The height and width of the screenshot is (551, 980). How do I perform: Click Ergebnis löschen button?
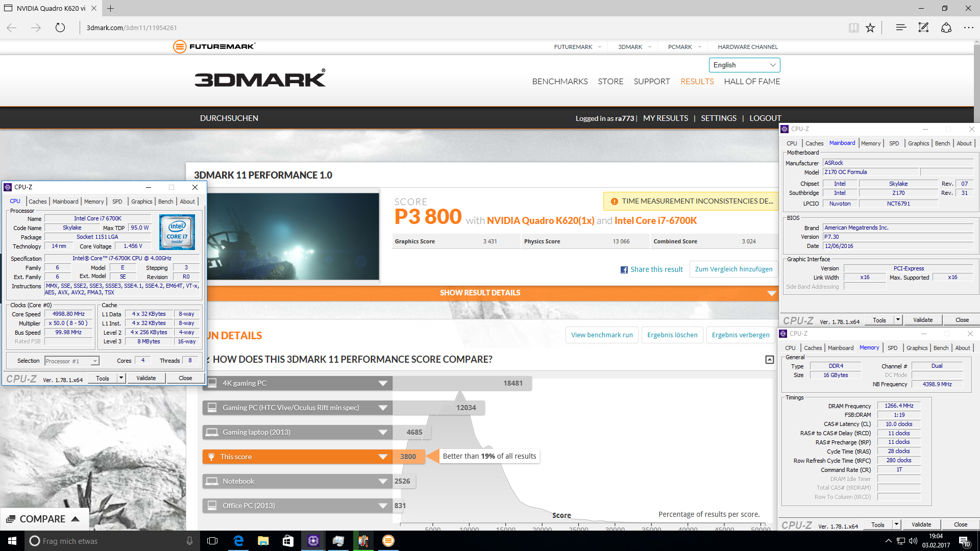click(x=672, y=335)
